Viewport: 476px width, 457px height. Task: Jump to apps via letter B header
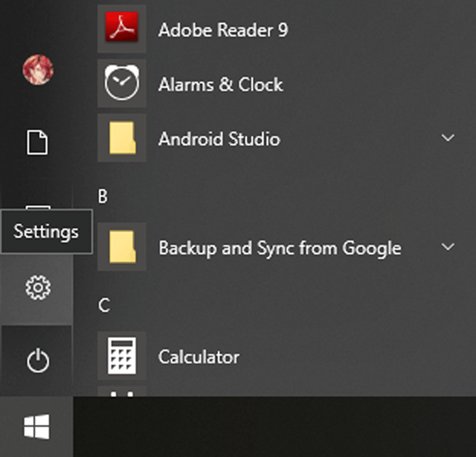point(103,196)
